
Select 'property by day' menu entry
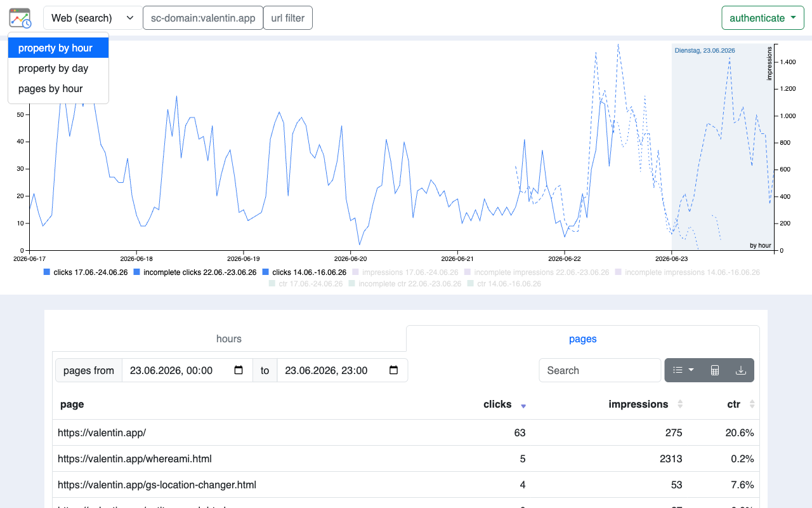pyautogui.click(x=58, y=68)
